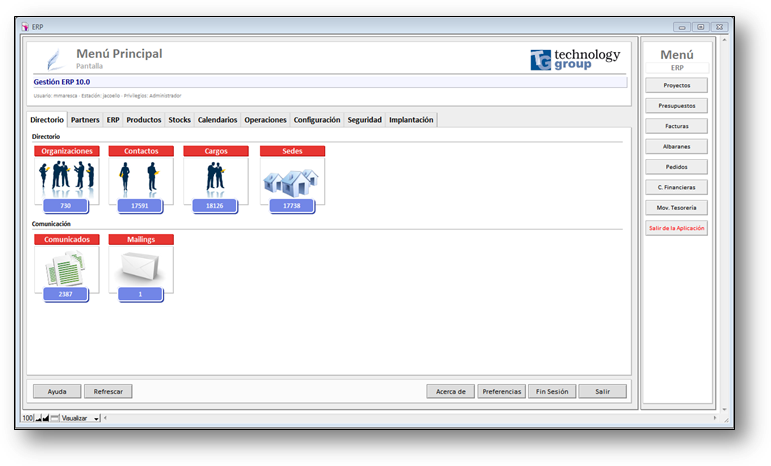This screenshot has width=771, height=466.
Task: Click the zoom-out mountain icon in status bar
Action: pyautogui.click(x=37, y=418)
